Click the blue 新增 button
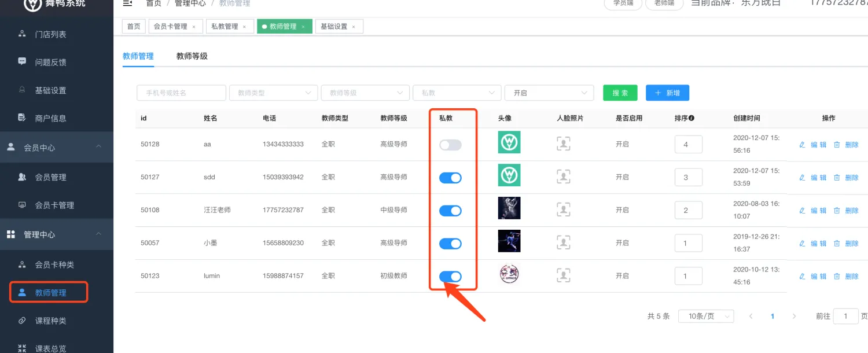This screenshot has height=353, width=868. click(x=667, y=93)
